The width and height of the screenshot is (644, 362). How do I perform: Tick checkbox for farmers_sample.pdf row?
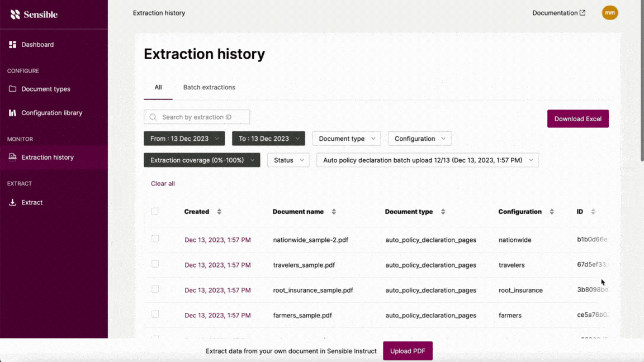point(155,314)
